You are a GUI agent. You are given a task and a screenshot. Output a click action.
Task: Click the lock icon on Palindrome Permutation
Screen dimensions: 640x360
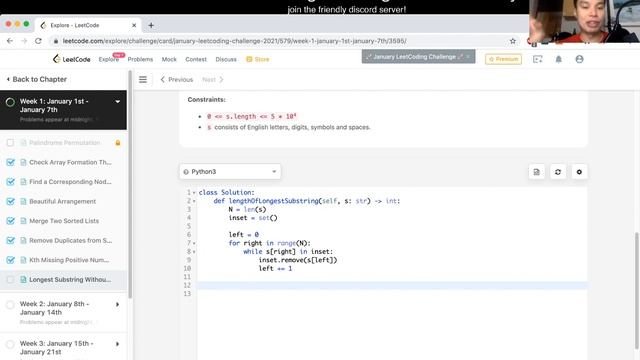click(118, 143)
